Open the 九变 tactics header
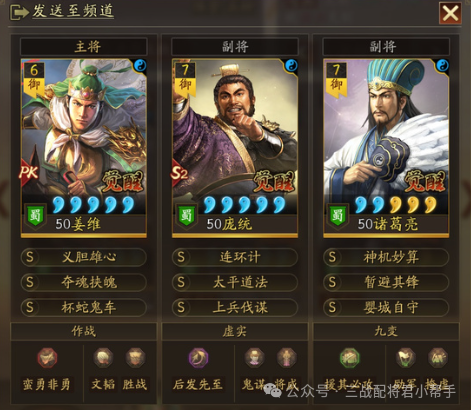 (x=386, y=331)
